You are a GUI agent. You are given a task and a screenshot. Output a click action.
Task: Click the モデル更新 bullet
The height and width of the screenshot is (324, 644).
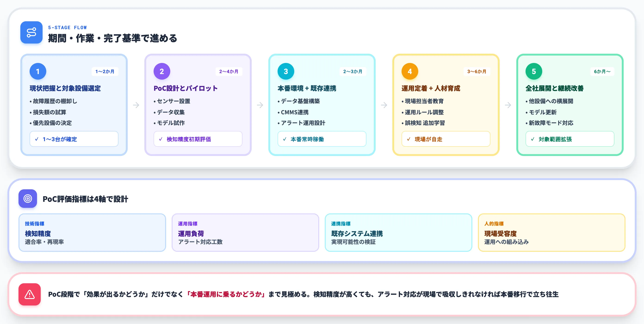[x=541, y=112]
